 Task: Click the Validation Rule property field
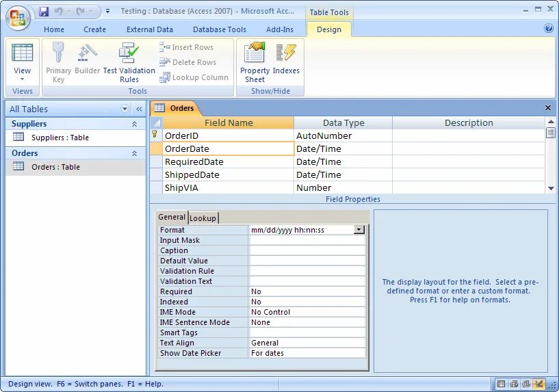[x=307, y=271]
